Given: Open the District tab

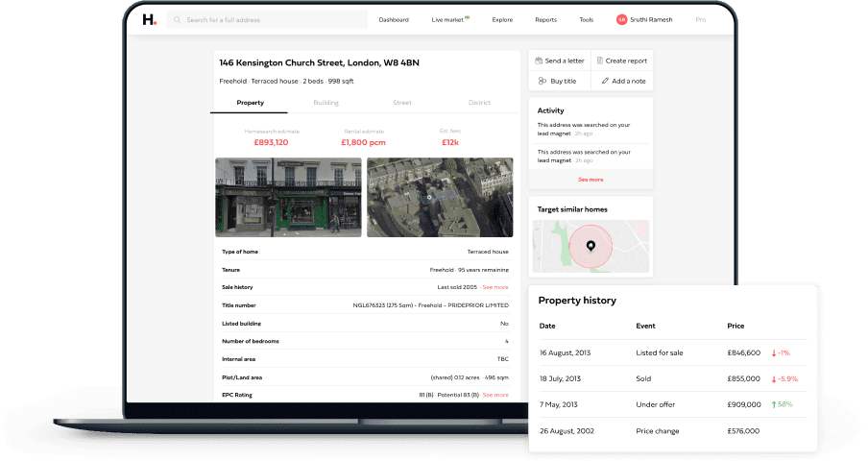Looking at the screenshot, I should [x=479, y=102].
